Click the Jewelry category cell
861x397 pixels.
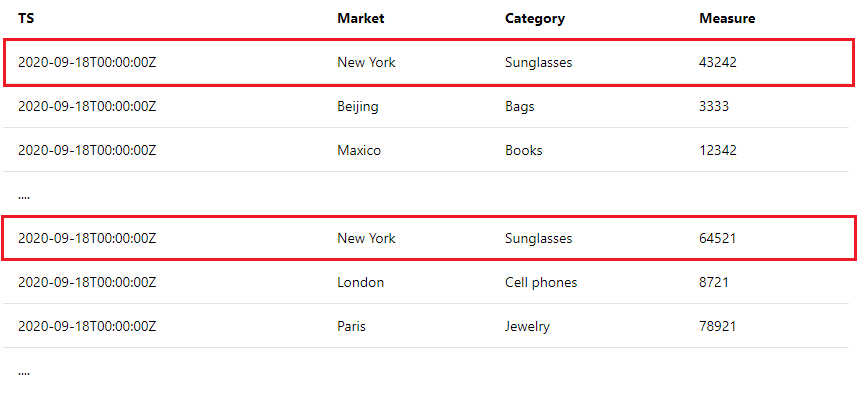527,327
